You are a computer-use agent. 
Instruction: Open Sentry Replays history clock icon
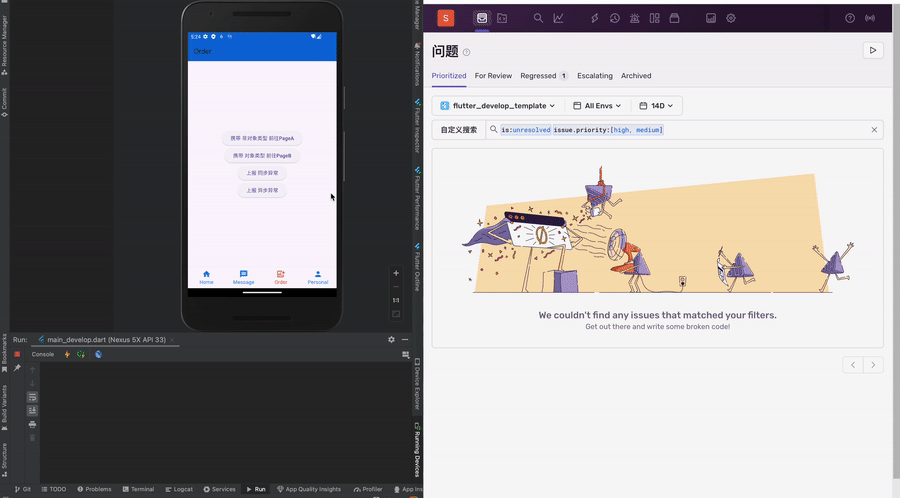point(615,18)
